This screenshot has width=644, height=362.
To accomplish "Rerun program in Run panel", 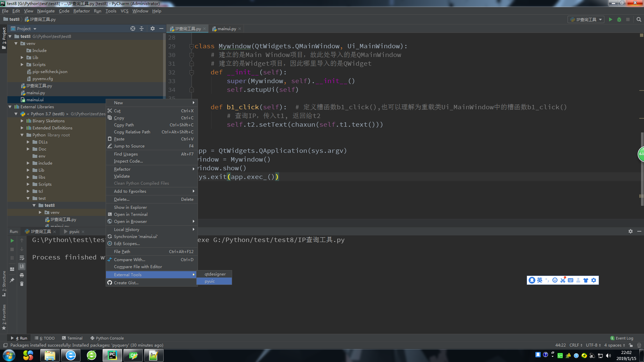I will point(12,241).
